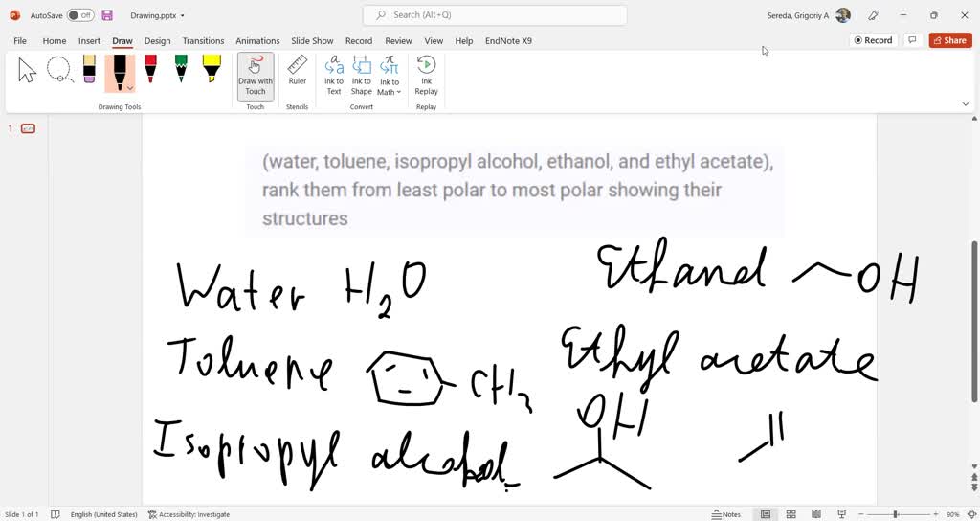Open the Animations tab
Image resolution: width=980 pixels, height=521 pixels.
point(257,40)
